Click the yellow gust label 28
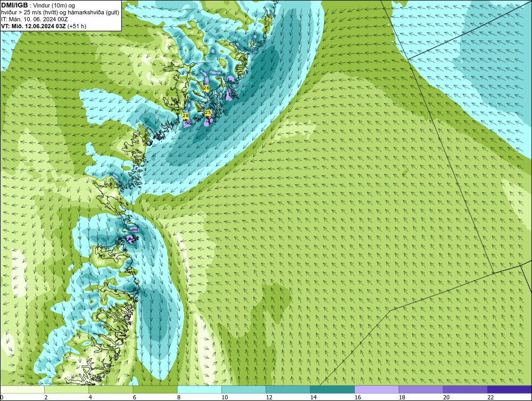This screenshot has height=401, width=532. coord(186,116)
